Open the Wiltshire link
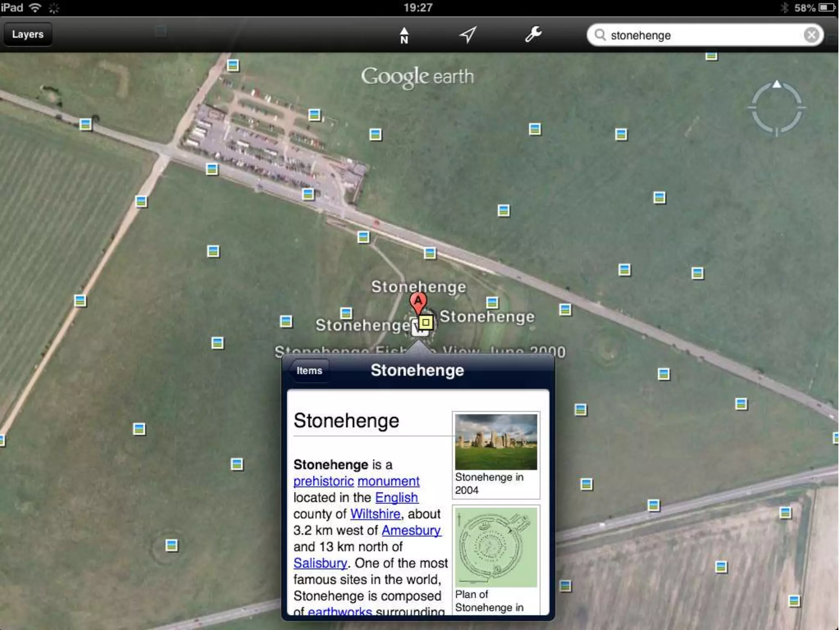Viewport: 840px width, 630px height. click(x=375, y=514)
